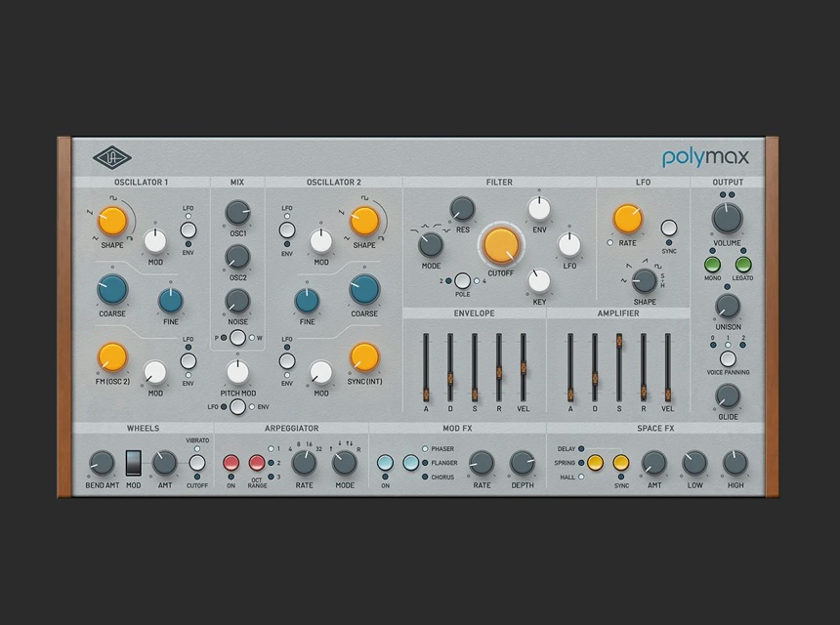Click the Amplifier D slider handle

coord(595,378)
